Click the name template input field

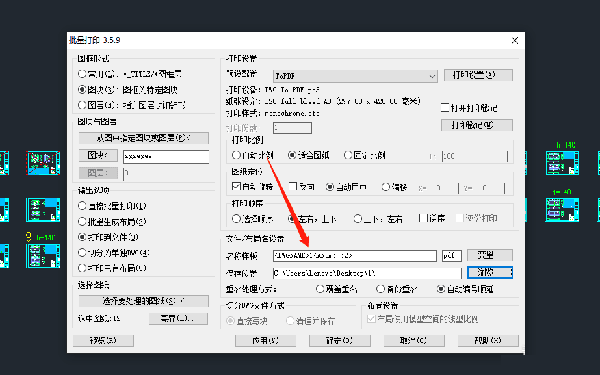click(355, 256)
